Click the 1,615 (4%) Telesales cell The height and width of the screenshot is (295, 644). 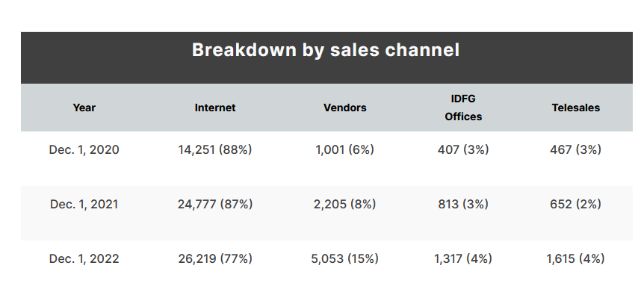[x=576, y=259]
